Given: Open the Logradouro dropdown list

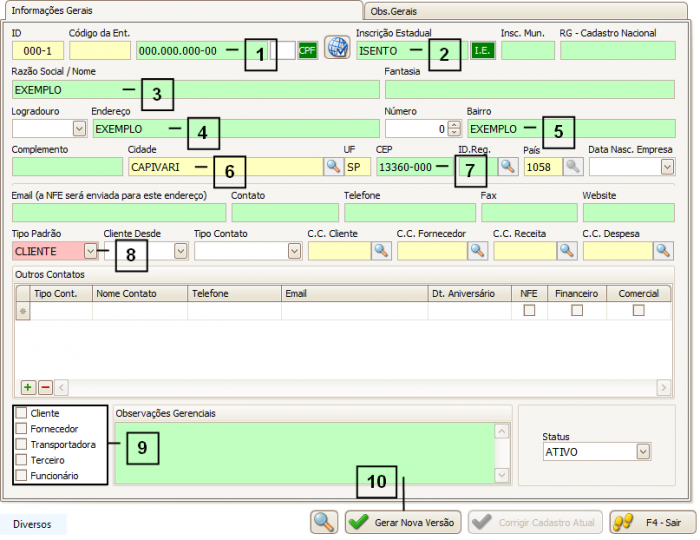Looking at the screenshot, I should click(x=79, y=128).
